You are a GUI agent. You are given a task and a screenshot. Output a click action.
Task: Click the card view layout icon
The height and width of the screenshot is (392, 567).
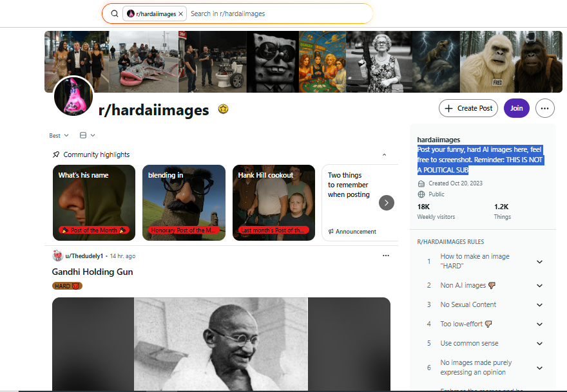(84, 135)
